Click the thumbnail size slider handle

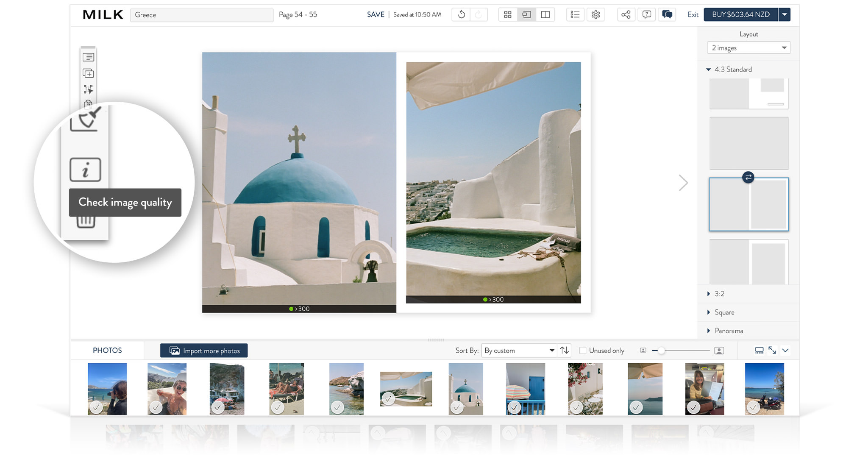pyautogui.click(x=661, y=351)
